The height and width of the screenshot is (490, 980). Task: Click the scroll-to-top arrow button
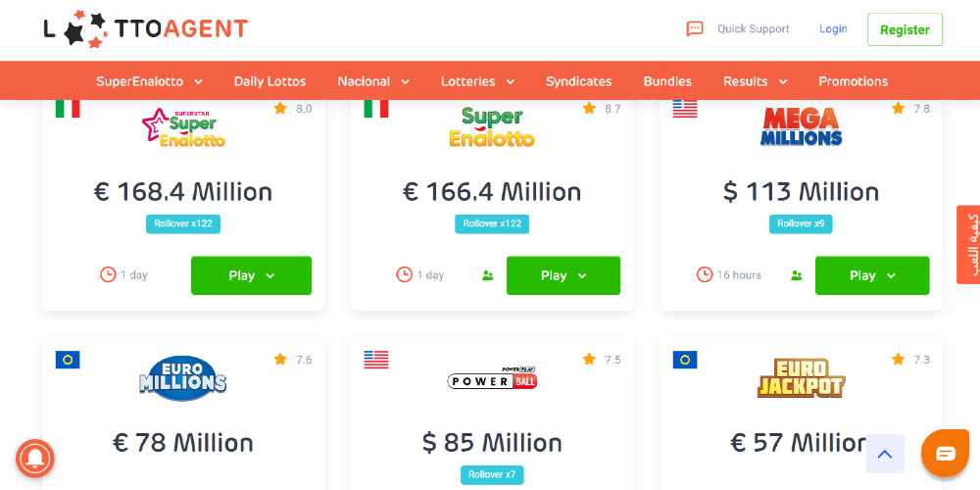884,454
